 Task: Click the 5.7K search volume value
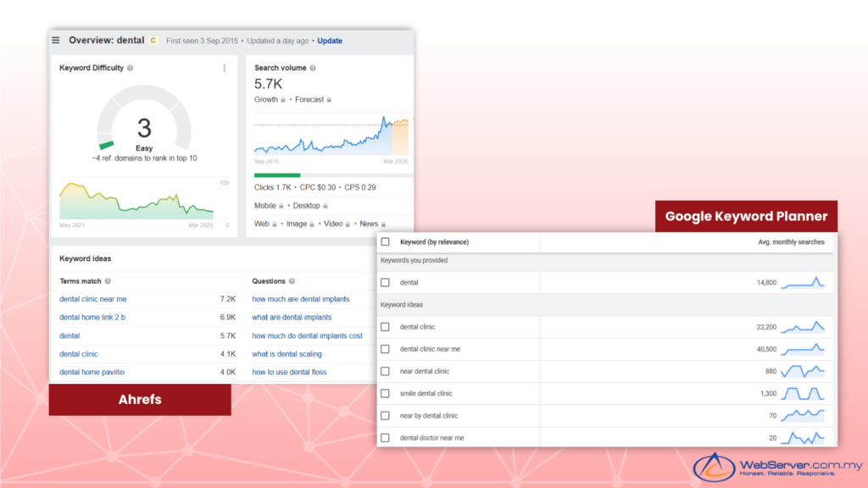point(269,84)
